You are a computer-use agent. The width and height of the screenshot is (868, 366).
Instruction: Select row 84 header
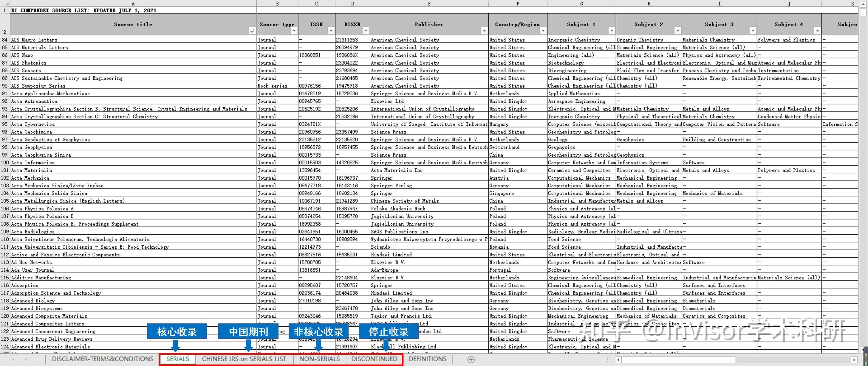point(5,40)
